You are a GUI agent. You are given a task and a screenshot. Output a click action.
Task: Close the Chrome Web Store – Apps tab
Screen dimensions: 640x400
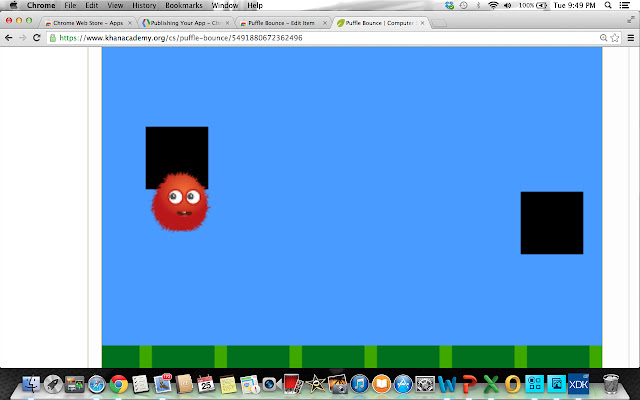coord(130,23)
